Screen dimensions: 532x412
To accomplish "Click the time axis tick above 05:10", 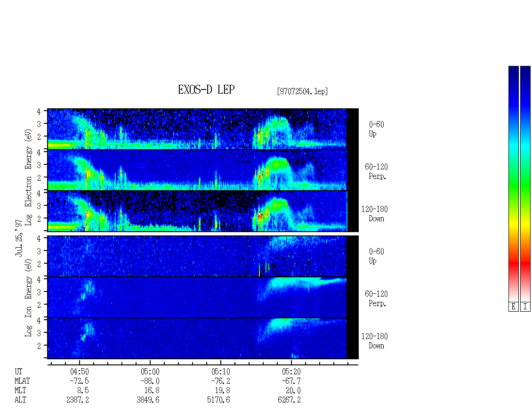I will pyautogui.click(x=220, y=363).
